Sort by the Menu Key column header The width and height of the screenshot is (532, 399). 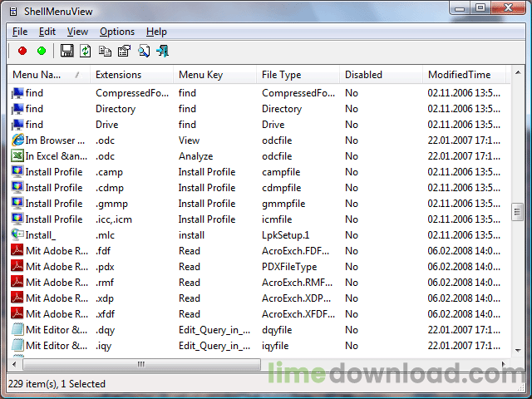tap(214, 75)
